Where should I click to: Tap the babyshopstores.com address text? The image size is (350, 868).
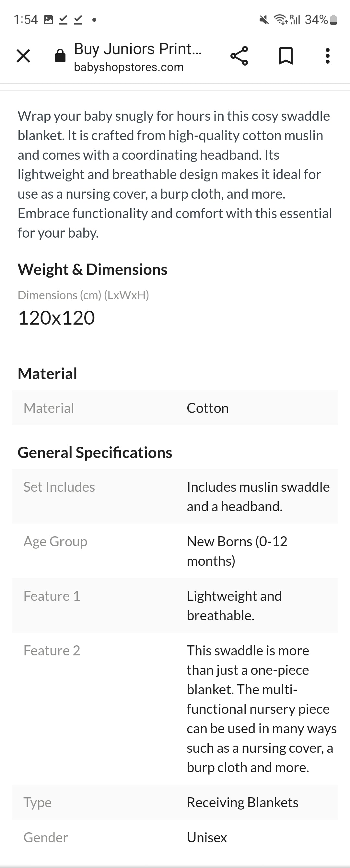(x=129, y=67)
